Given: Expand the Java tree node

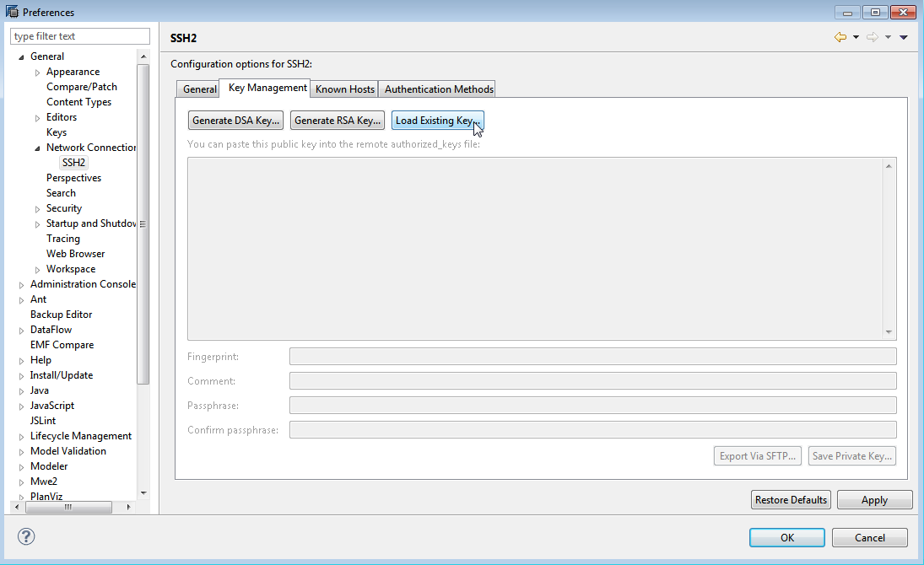Looking at the screenshot, I should click(21, 391).
